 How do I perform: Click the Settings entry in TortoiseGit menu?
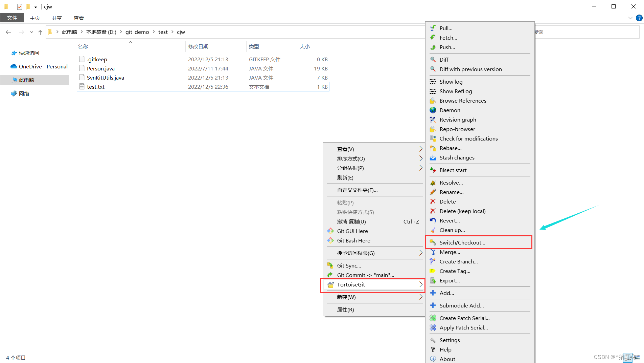(x=480, y=340)
